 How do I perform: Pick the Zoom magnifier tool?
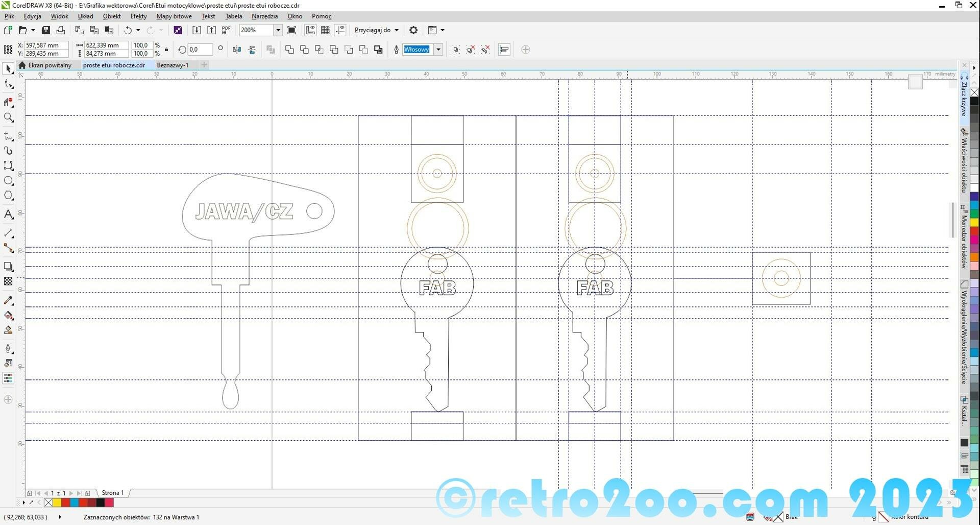(x=8, y=118)
